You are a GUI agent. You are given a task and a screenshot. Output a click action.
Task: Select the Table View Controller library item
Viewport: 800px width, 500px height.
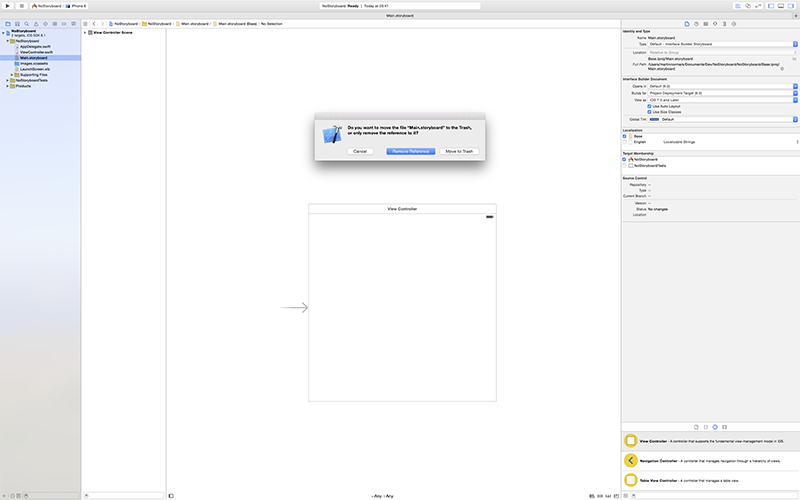711,481
